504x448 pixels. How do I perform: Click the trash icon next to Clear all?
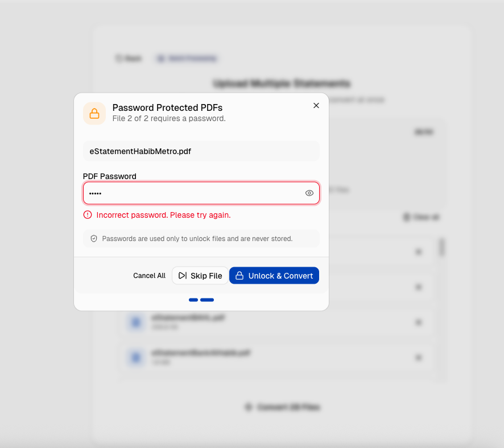(x=406, y=217)
